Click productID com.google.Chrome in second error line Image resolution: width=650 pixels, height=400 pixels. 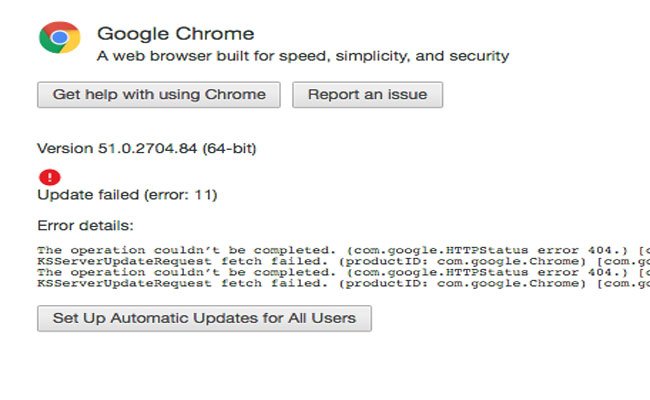pos(462,261)
